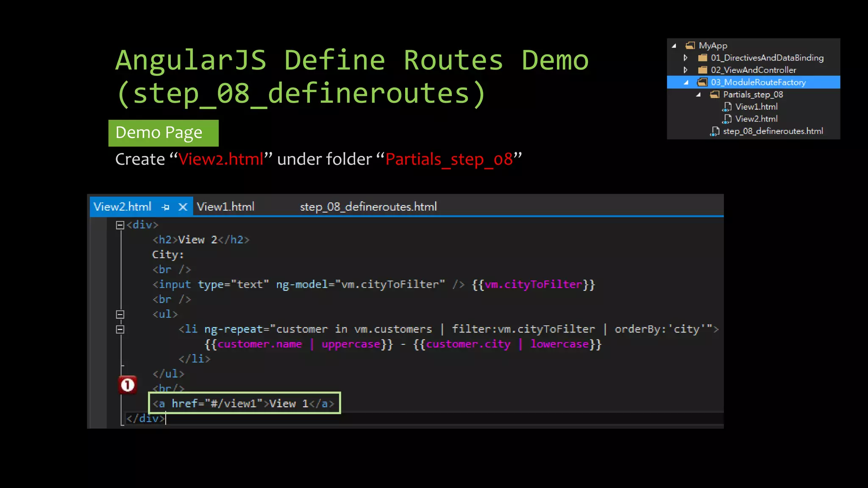Switch to the View1.html editor tab

pos(225,207)
